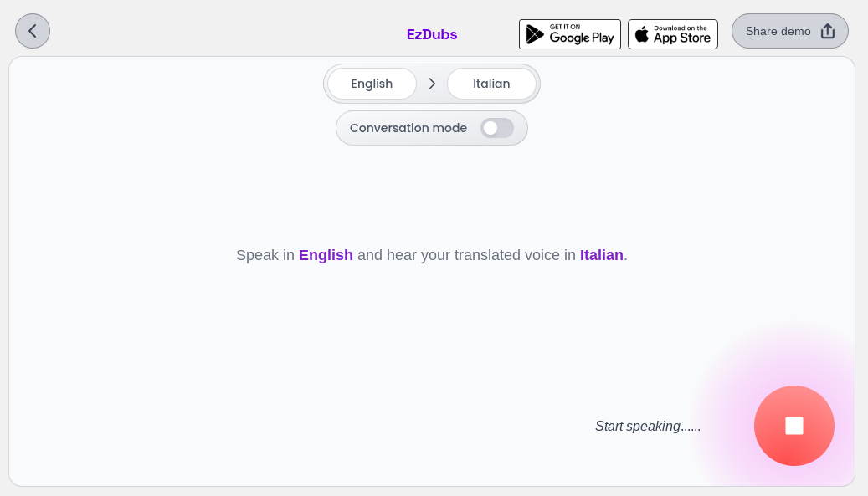Image resolution: width=868 pixels, height=496 pixels.
Task: Click the Google Play text label
Action: 581,38
